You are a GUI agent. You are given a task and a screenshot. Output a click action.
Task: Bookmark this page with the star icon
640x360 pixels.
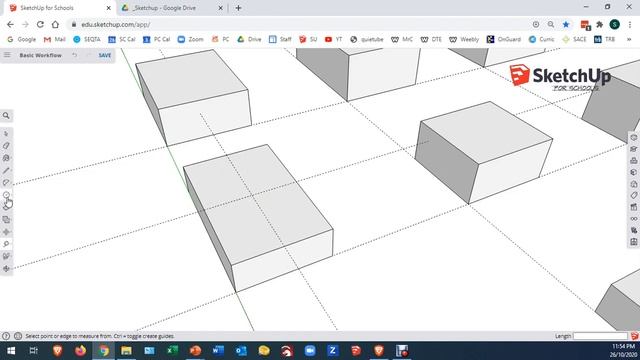click(x=566, y=24)
